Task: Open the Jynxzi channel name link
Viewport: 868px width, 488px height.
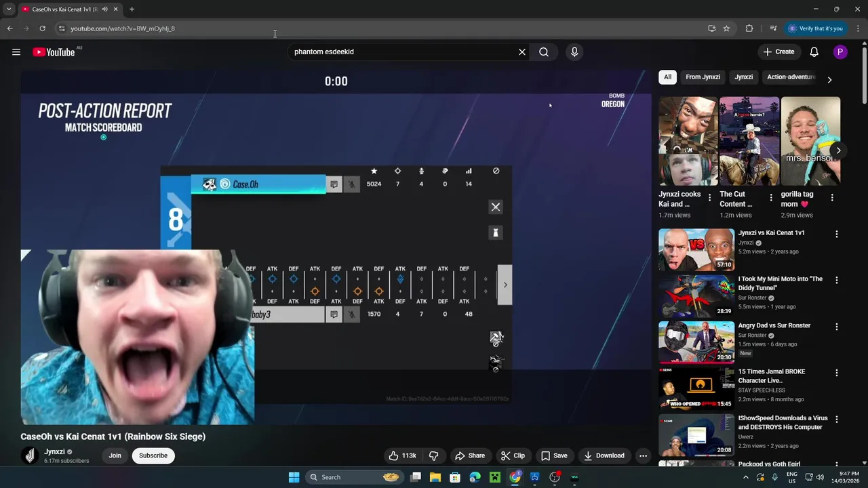Action: [x=54, y=451]
